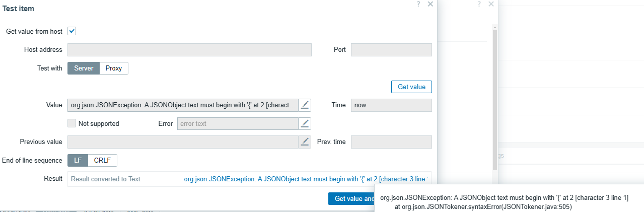The width and height of the screenshot is (644, 212).
Task: Uncheck the Get value from host checkbox
Action: click(x=71, y=31)
